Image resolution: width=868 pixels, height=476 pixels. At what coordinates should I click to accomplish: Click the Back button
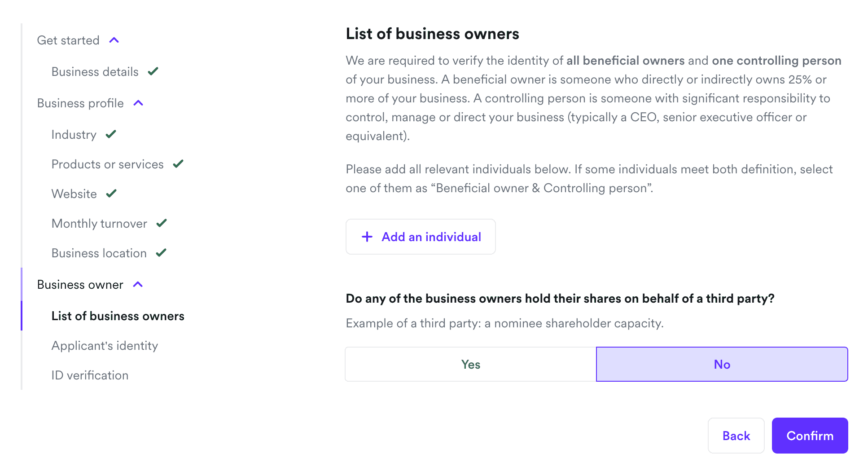(736, 436)
